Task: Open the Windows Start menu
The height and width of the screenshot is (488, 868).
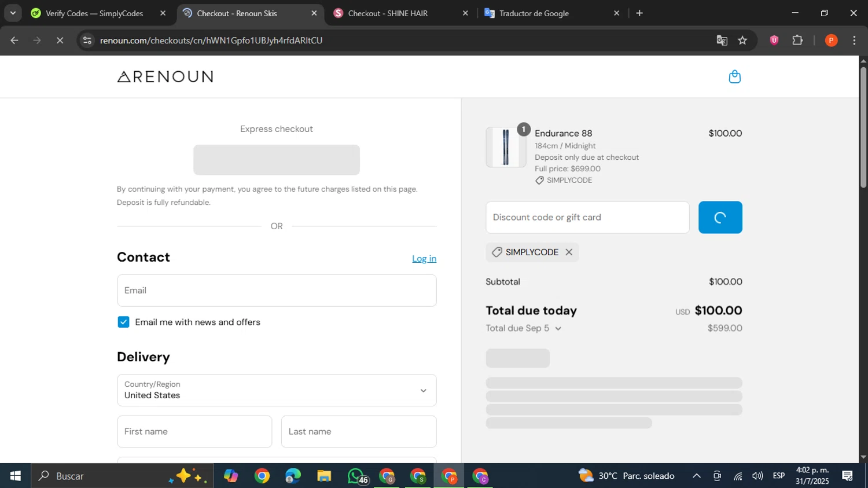Action: (x=16, y=476)
